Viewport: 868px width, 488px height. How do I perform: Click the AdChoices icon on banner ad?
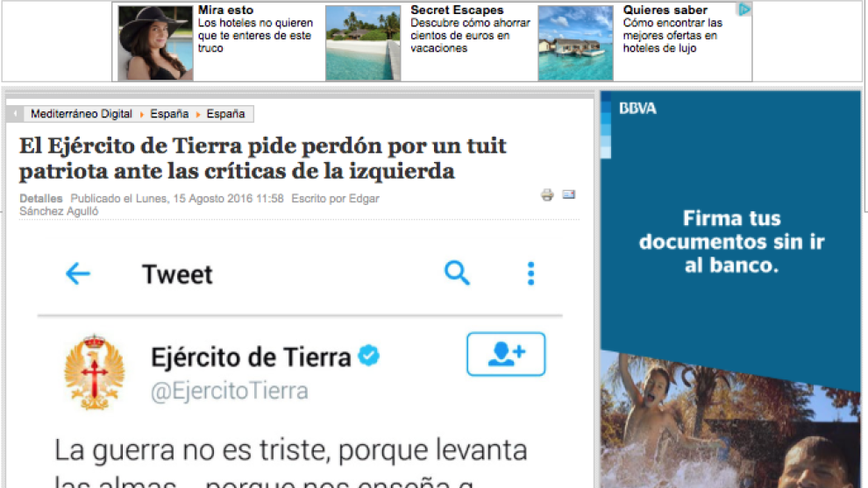744,10
